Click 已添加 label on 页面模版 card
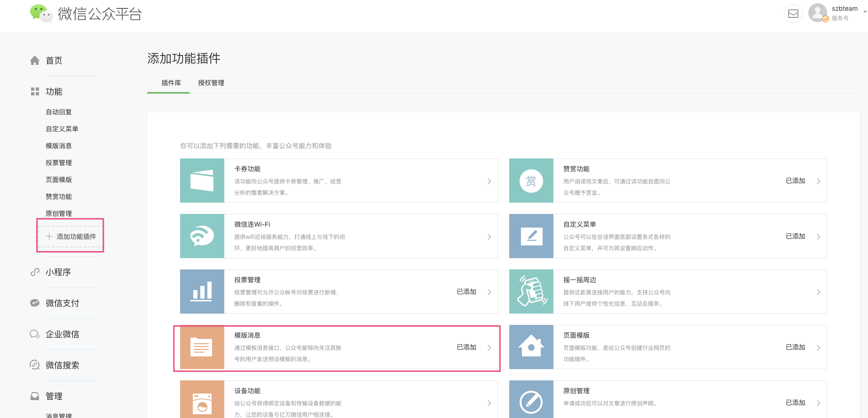The width and height of the screenshot is (868, 418). click(796, 347)
